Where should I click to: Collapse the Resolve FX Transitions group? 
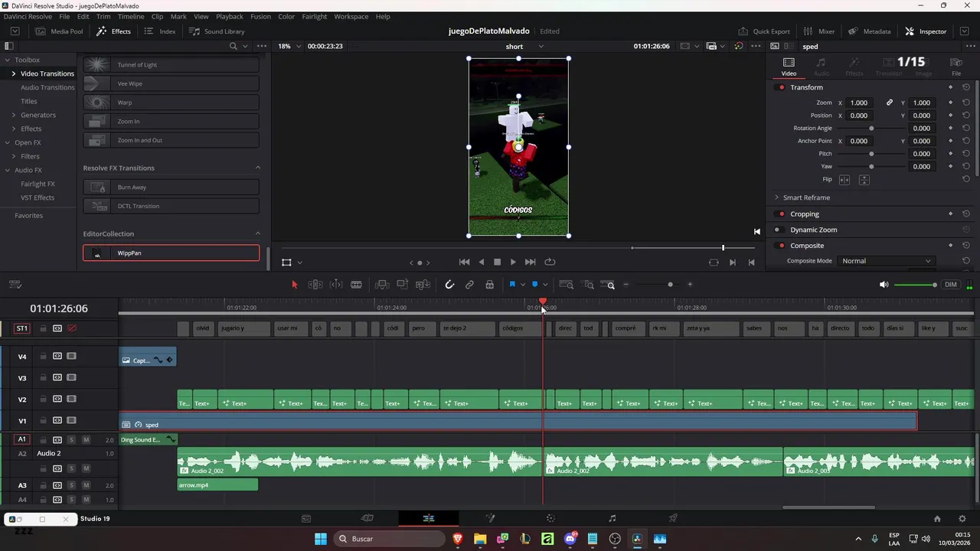pyautogui.click(x=257, y=168)
